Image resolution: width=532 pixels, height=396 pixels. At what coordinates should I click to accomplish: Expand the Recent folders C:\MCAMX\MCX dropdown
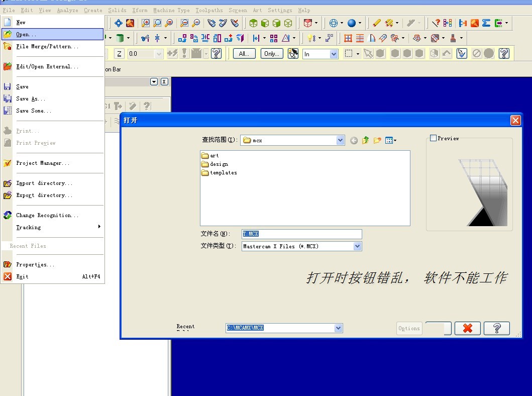338,328
